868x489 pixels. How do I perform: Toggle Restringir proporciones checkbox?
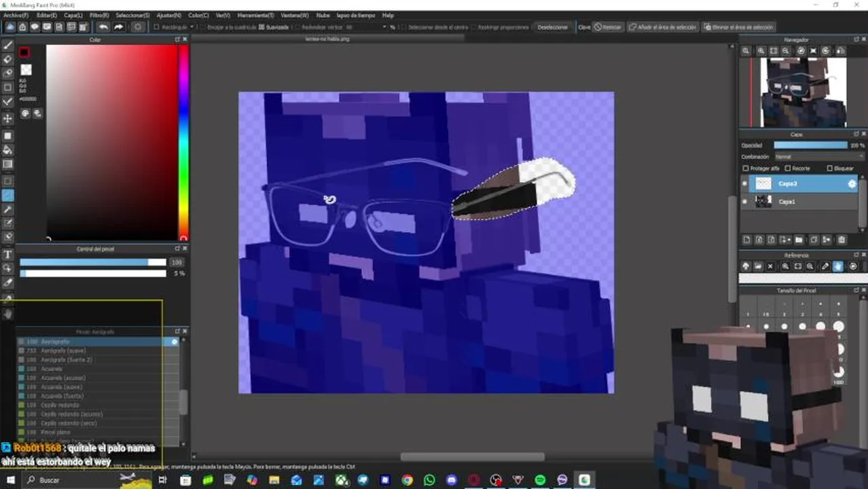[473, 27]
